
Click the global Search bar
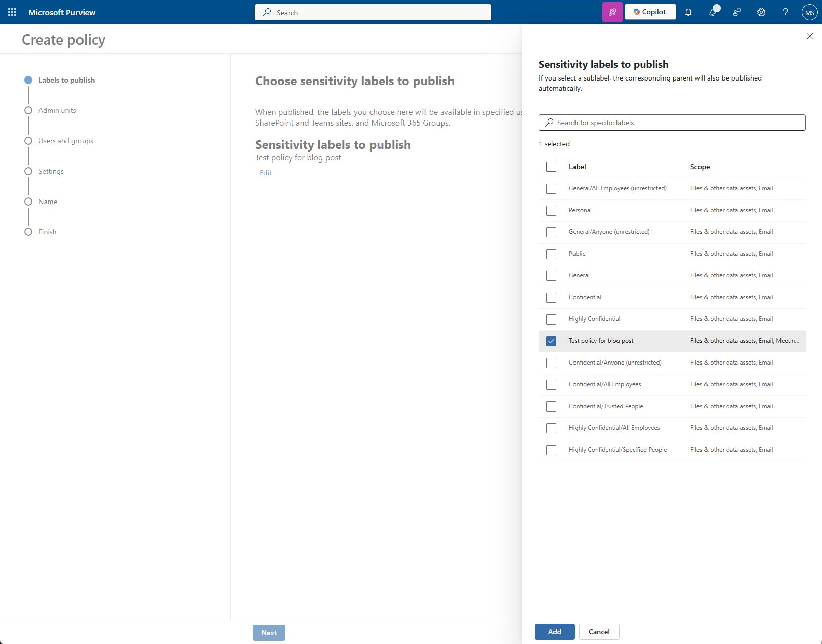tap(373, 12)
